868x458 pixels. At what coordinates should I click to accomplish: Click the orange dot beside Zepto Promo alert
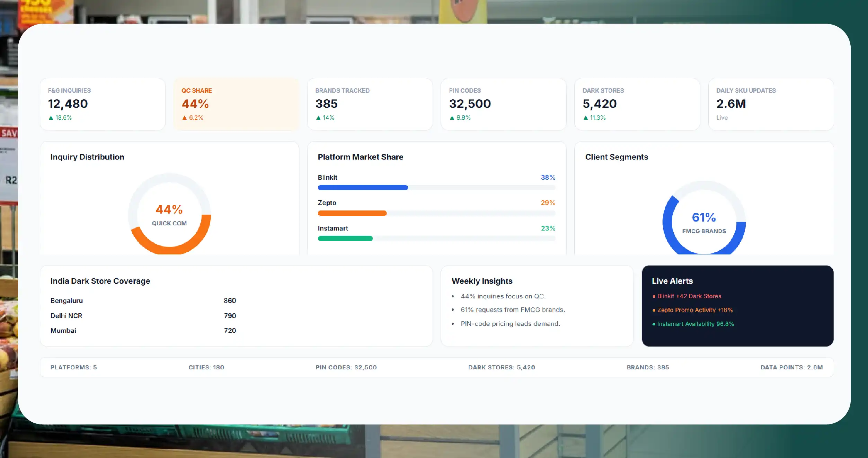654,310
